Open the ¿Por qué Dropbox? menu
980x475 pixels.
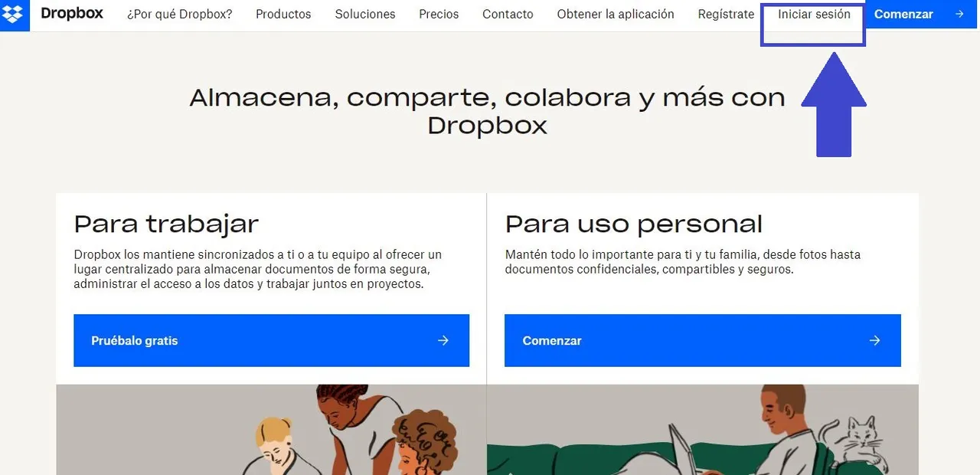(x=180, y=14)
